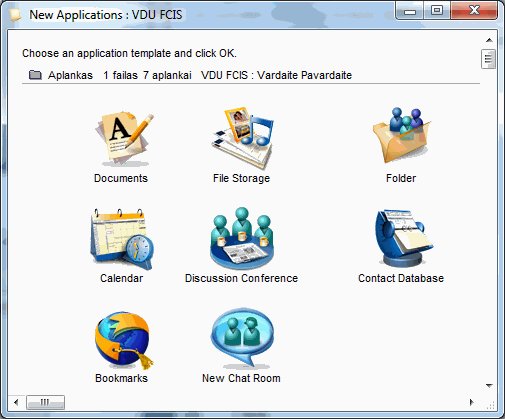Image resolution: width=505 pixels, height=419 pixels.
Task: Choose the File Storage template icon
Action: 243,138
